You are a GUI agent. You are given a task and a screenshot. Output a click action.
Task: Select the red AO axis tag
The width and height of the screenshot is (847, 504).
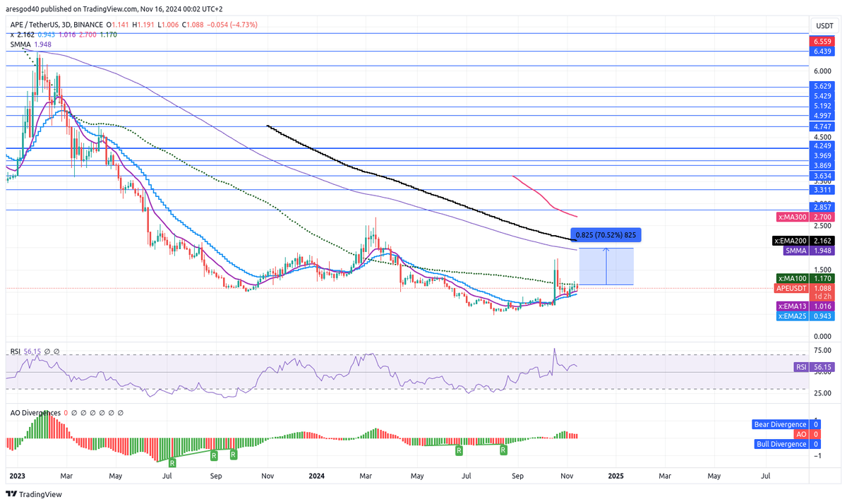(x=801, y=434)
